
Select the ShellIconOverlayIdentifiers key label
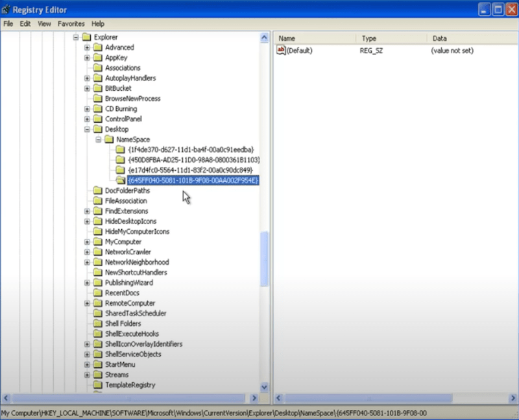(143, 344)
